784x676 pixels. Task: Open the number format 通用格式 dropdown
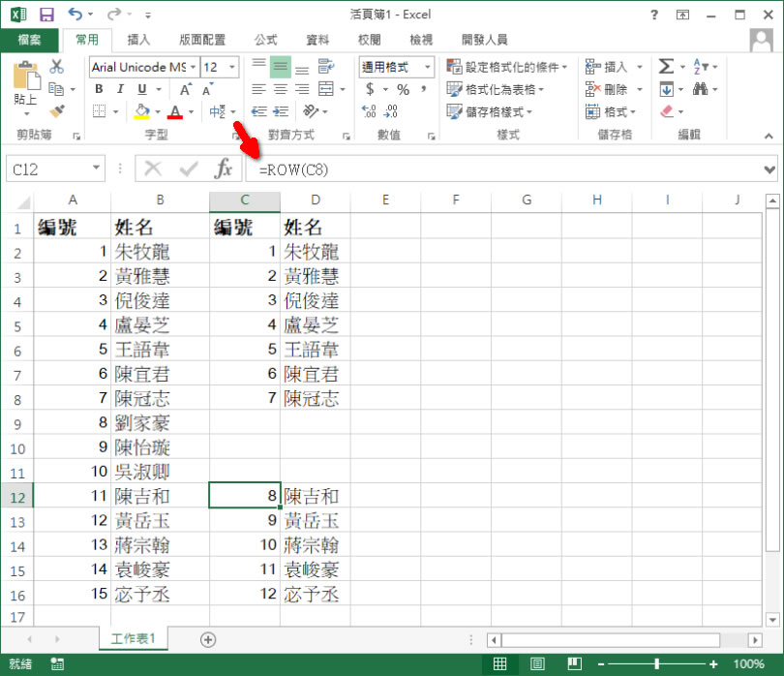coord(428,67)
